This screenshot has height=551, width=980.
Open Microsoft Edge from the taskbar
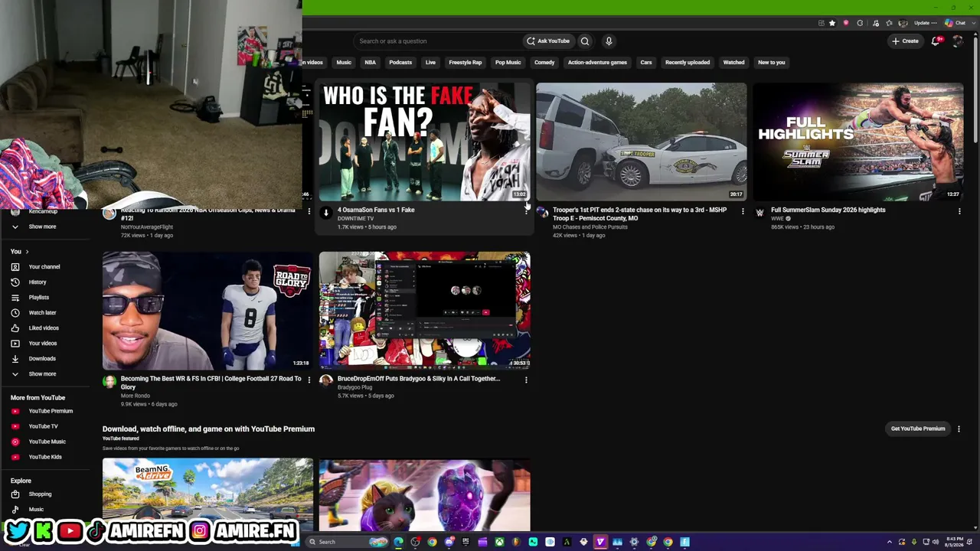click(398, 542)
